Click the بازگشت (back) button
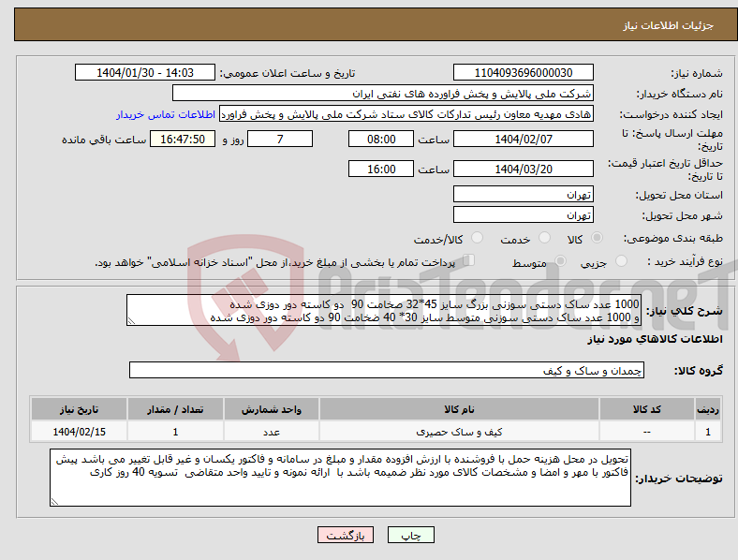Image resolution: width=738 pixels, height=560 pixels. (346, 535)
